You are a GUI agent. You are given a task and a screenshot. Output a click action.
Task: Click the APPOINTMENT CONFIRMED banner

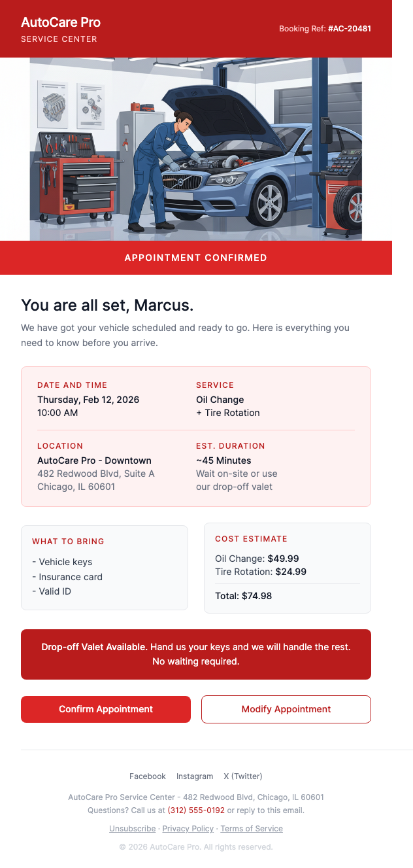tap(196, 258)
